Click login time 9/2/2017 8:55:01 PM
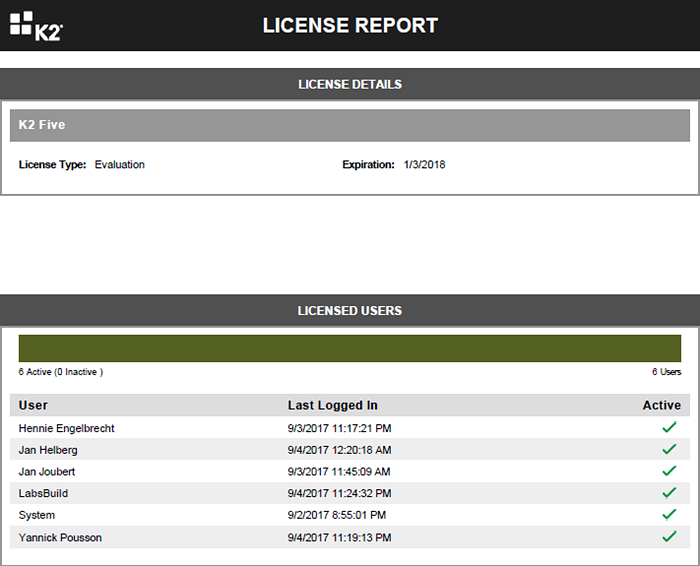This screenshot has height=566, width=700. pos(337,515)
